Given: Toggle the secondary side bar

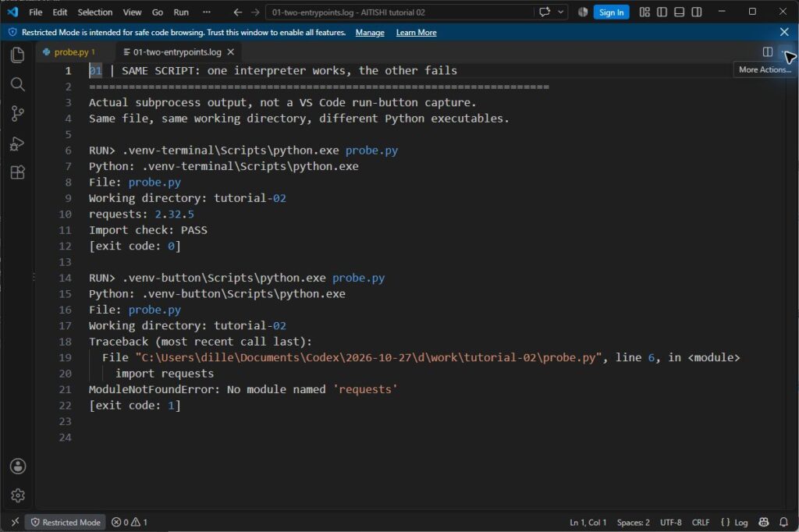Looking at the screenshot, I should click(697, 12).
